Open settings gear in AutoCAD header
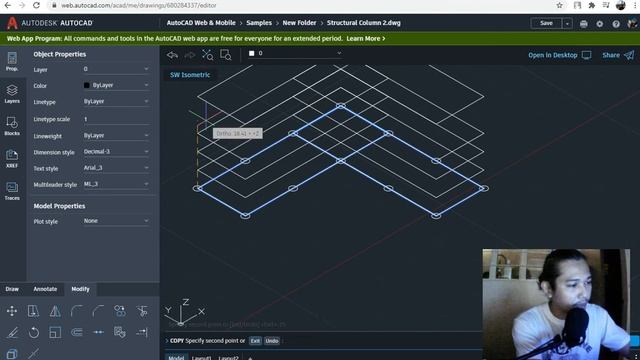 [600, 24]
